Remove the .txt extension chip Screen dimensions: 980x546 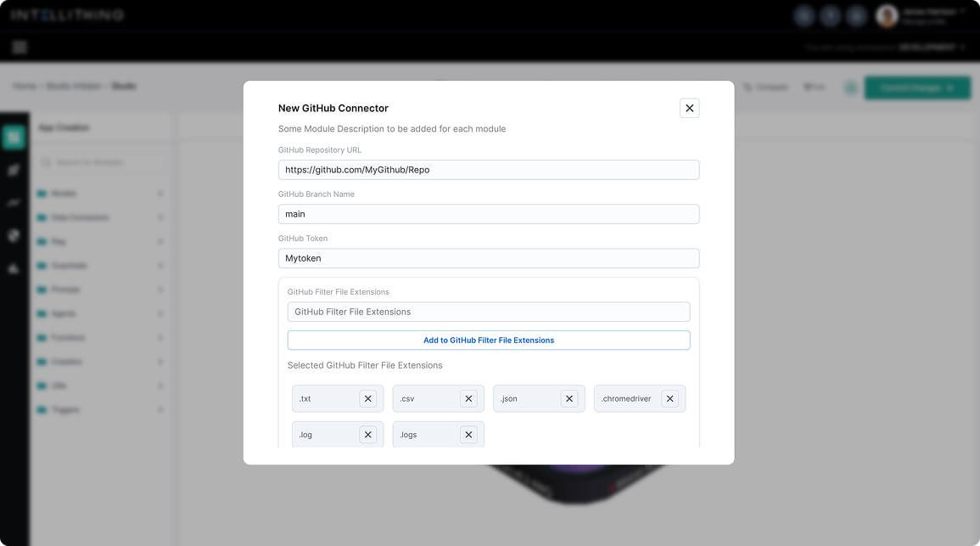coord(367,398)
